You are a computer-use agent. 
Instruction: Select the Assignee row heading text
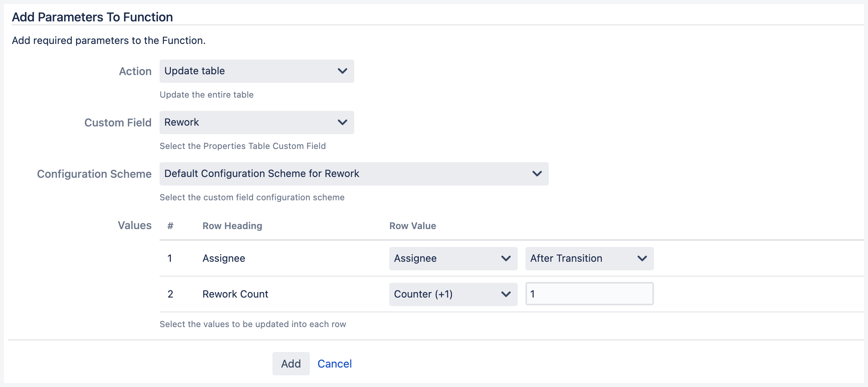click(x=224, y=259)
